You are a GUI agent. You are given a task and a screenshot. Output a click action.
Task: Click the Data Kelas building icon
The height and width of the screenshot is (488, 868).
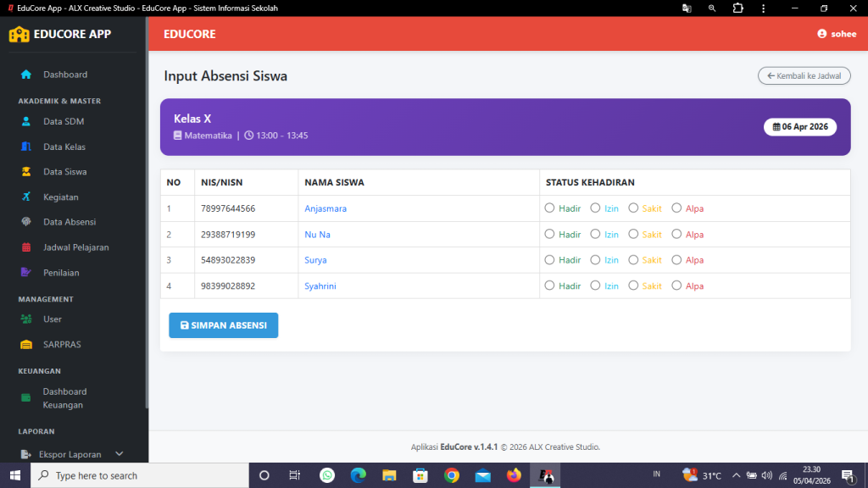pyautogui.click(x=26, y=147)
